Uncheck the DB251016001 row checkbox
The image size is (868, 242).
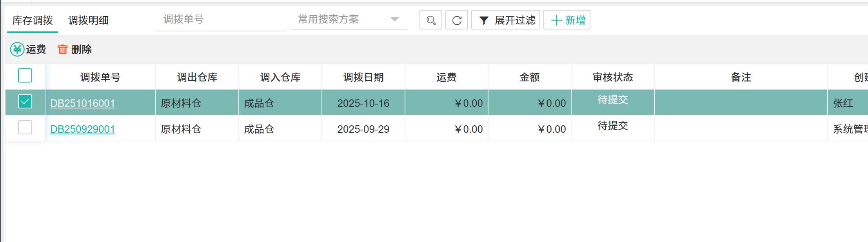(25, 102)
